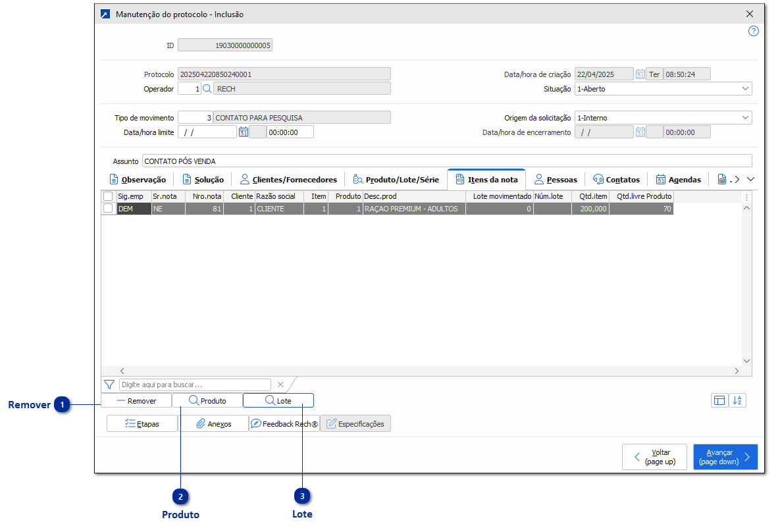780x532 pixels.
Task: Click the Lote search button
Action: point(278,400)
